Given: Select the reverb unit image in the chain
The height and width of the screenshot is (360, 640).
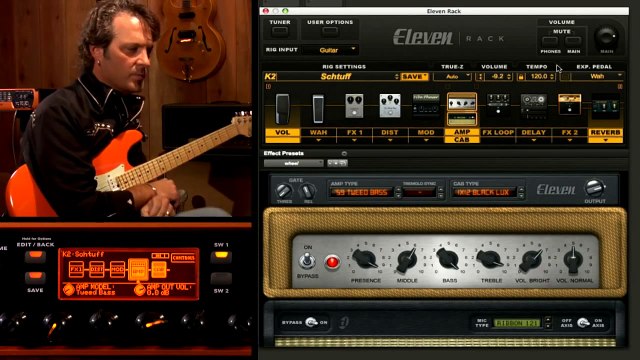Looking at the screenshot, I should (605, 106).
